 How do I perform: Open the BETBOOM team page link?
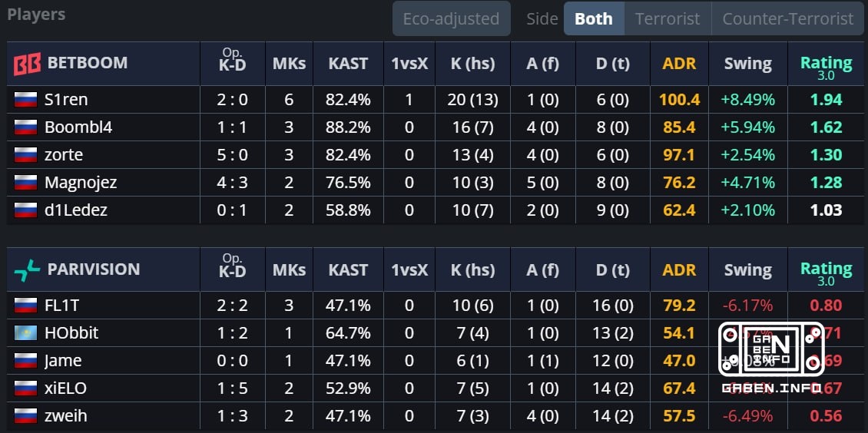(x=88, y=63)
